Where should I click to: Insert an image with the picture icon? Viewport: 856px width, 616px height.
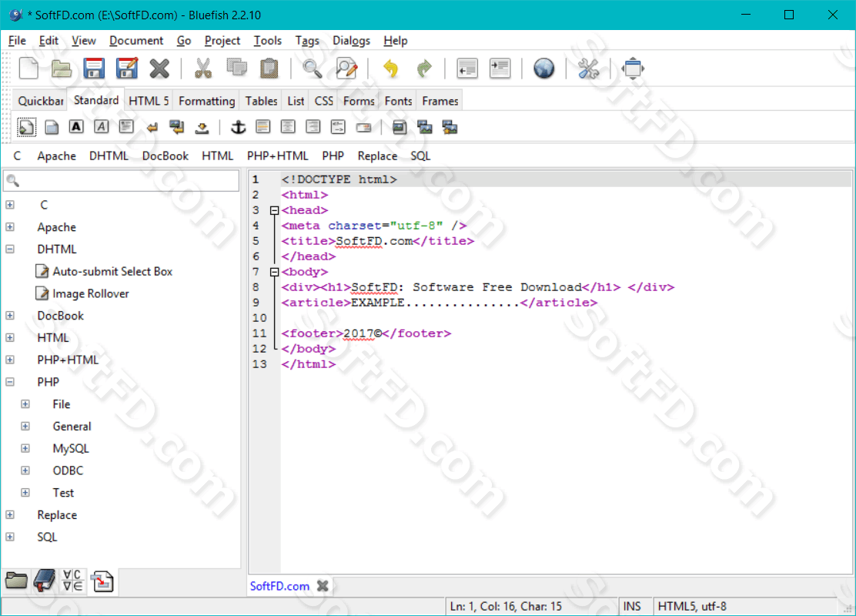coord(400,127)
